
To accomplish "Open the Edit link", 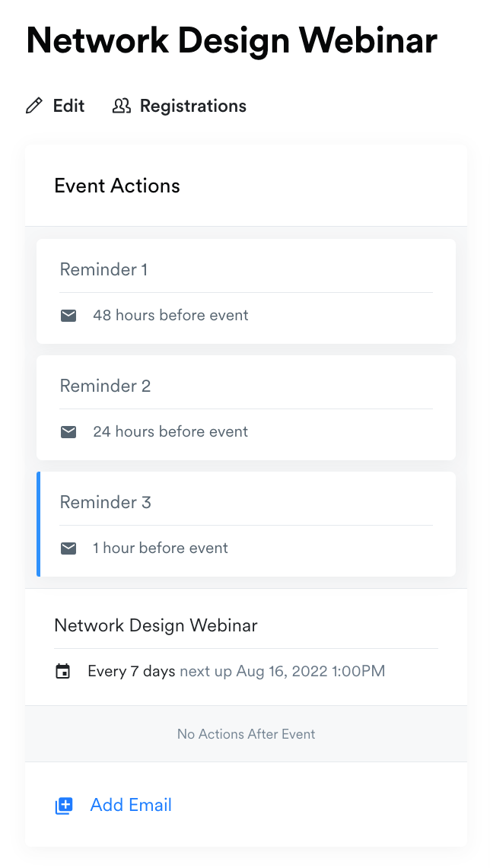I will tap(68, 106).
